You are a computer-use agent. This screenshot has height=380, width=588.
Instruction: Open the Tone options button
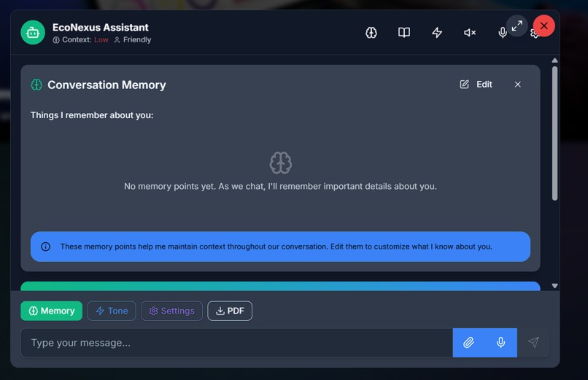click(112, 311)
